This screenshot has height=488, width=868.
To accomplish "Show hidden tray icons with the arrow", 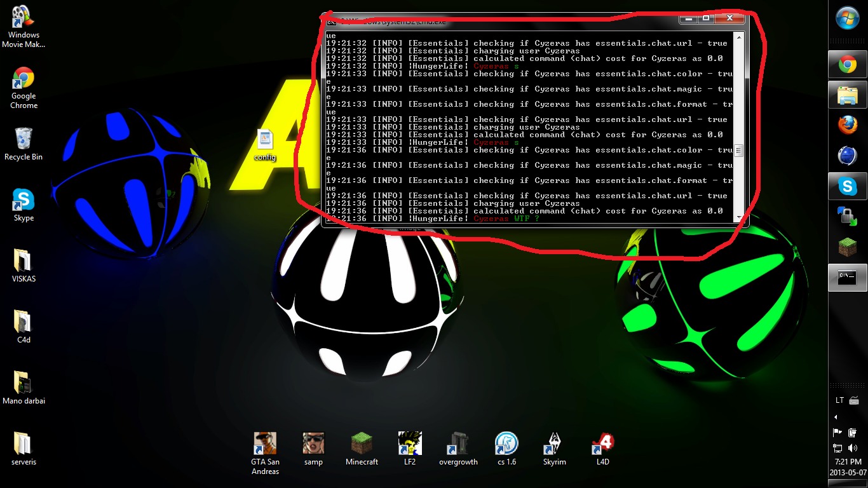I will [x=836, y=417].
